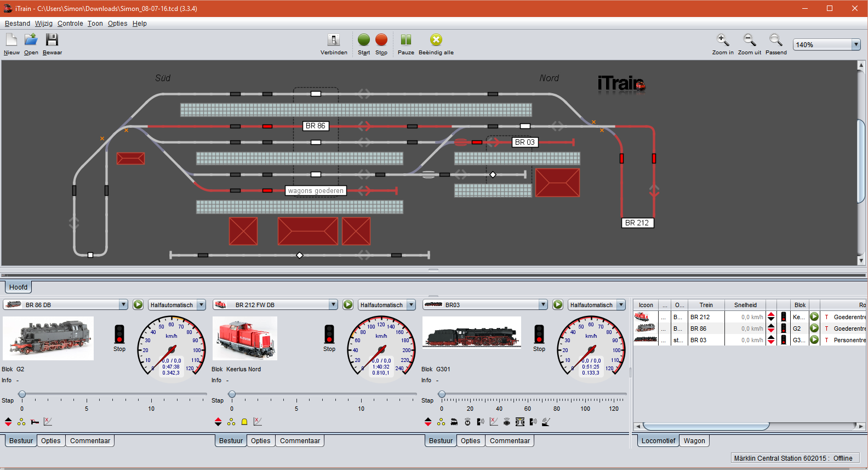Toggle BR 212 headlights function
868x470 pixels.
[231, 422]
